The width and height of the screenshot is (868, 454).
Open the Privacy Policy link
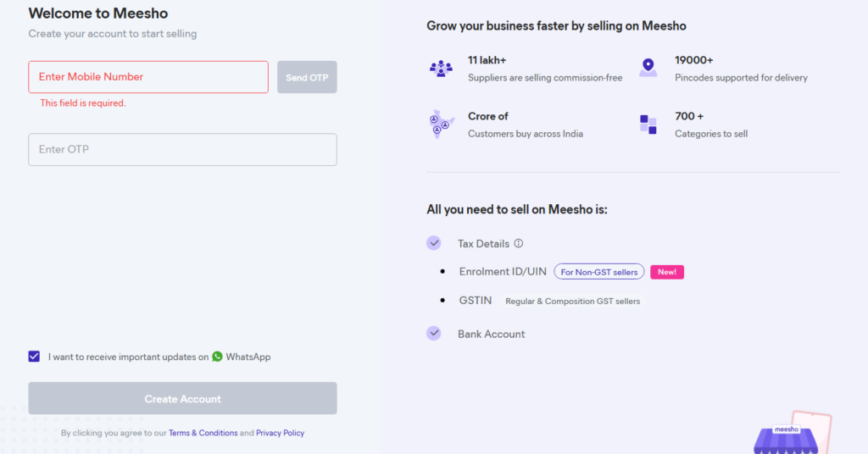coord(280,433)
